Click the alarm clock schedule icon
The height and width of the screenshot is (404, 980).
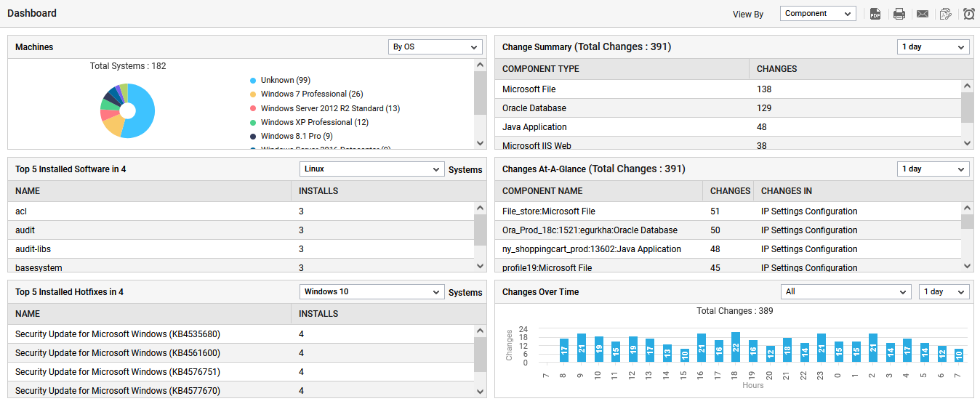pos(969,14)
